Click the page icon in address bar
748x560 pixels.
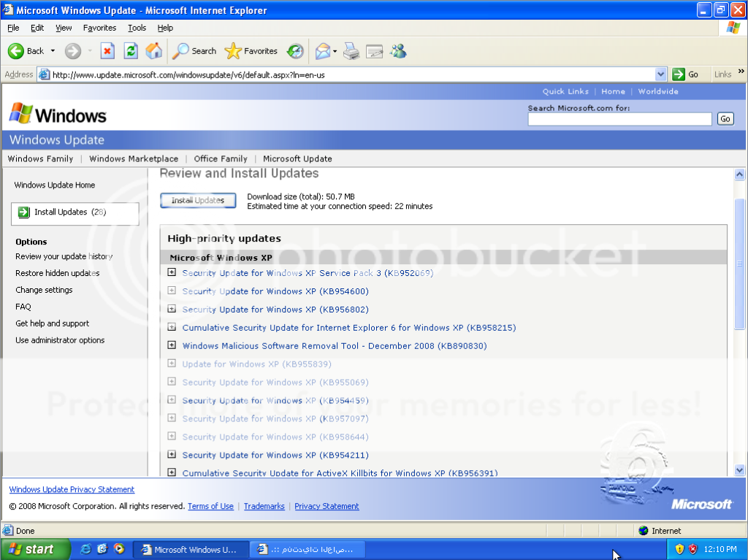coord(44,74)
